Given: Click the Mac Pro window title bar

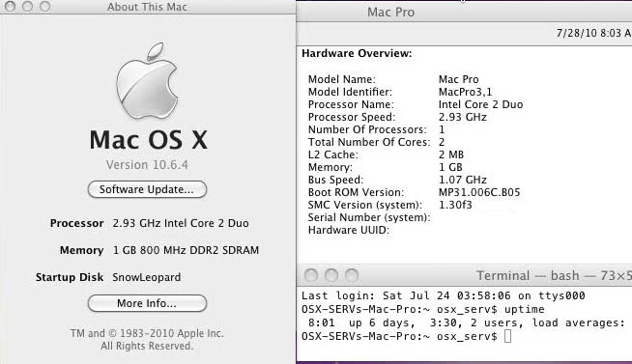Looking at the screenshot, I should 464,12.
